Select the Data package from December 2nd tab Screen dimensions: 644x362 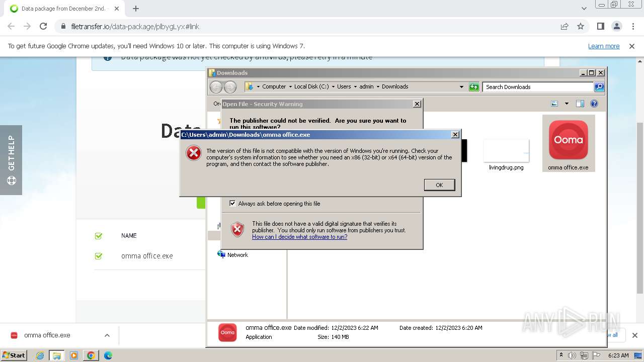click(64, 9)
